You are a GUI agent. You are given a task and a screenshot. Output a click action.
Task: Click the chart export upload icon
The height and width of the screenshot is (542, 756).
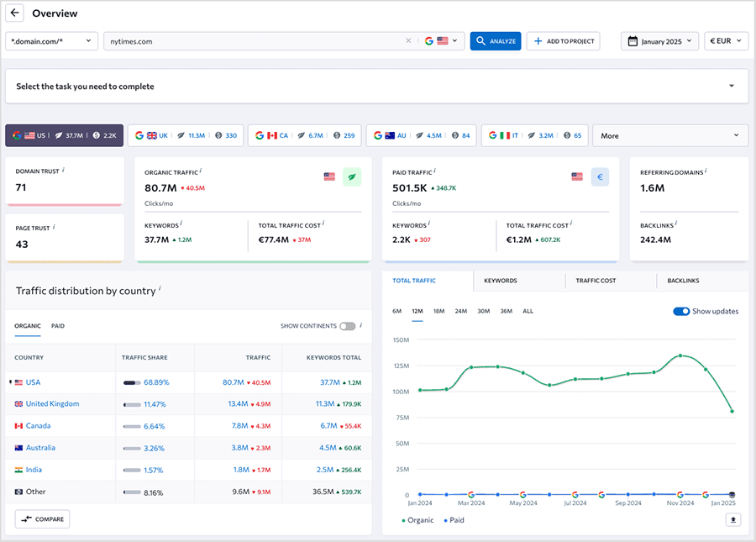click(732, 520)
